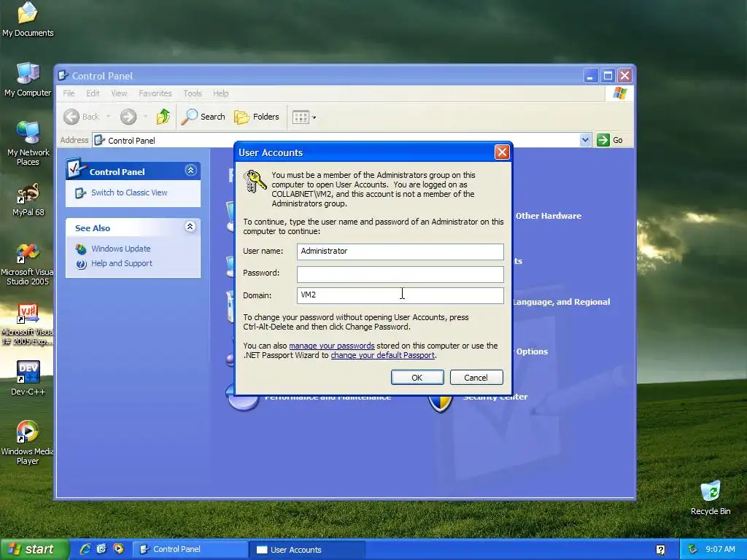747x560 pixels.
Task: Click the Security Center shield icon
Action: (x=440, y=404)
